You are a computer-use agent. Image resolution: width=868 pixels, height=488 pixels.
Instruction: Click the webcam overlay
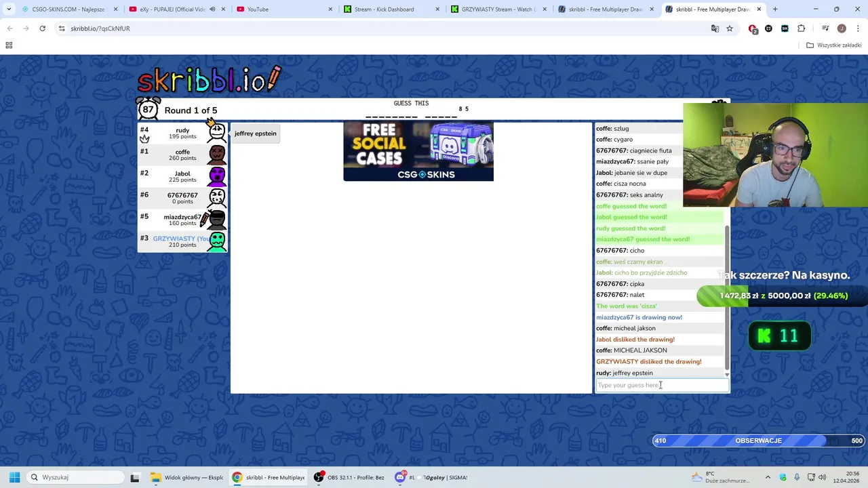tap(775, 155)
